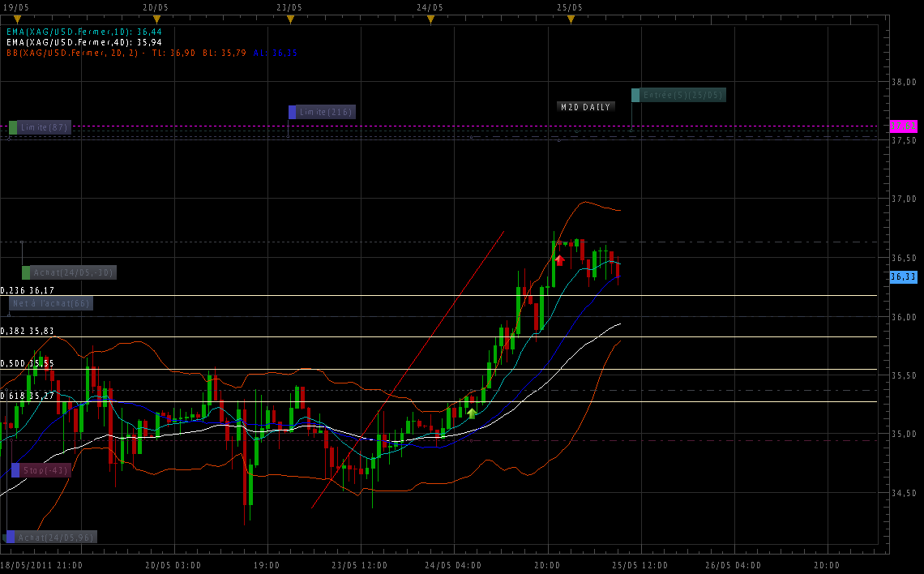Select the Entrée(5)(25/05) order flag
The width and height of the screenshot is (924, 574).
pos(678,95)
